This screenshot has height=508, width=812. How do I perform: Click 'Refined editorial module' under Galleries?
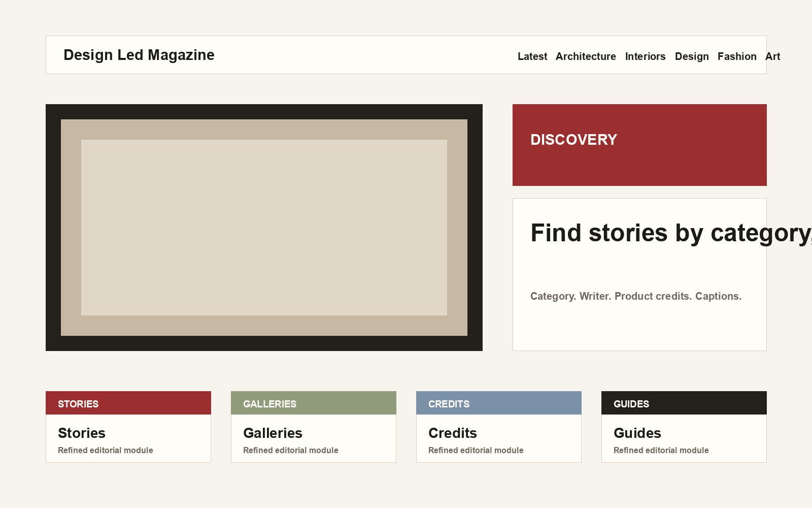click(291, 450)
